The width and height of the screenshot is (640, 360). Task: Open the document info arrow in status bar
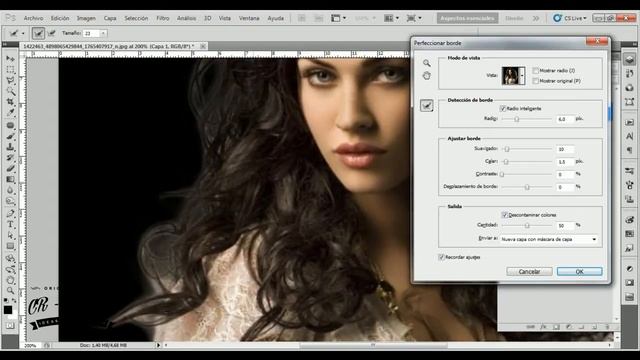click(x=159, y=345)
